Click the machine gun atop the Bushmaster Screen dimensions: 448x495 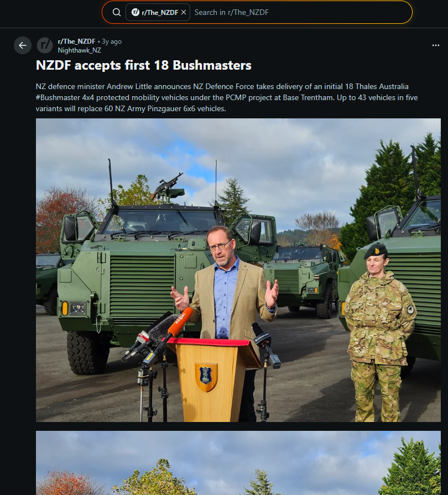point(168,187)
